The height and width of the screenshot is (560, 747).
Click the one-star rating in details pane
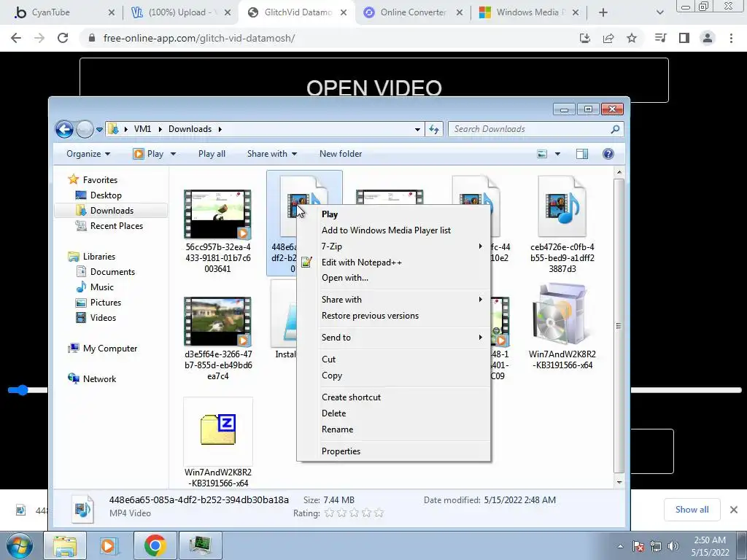point(329,513)
